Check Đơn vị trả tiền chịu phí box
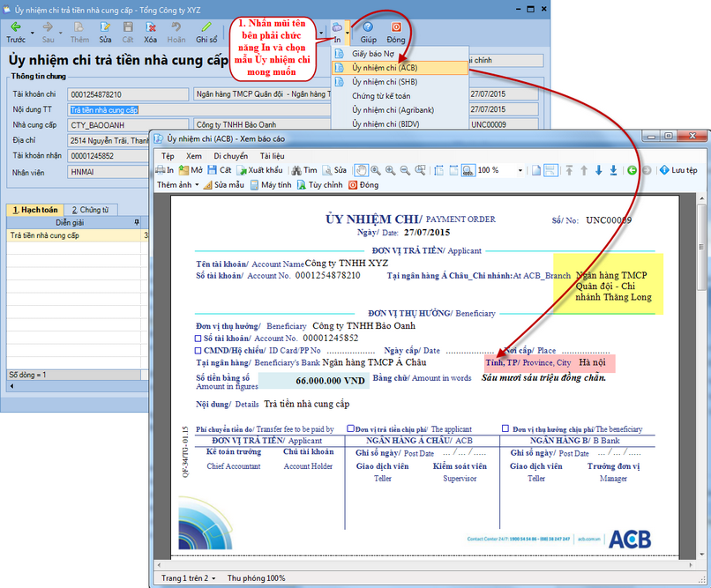 click(x=350, y=428)
